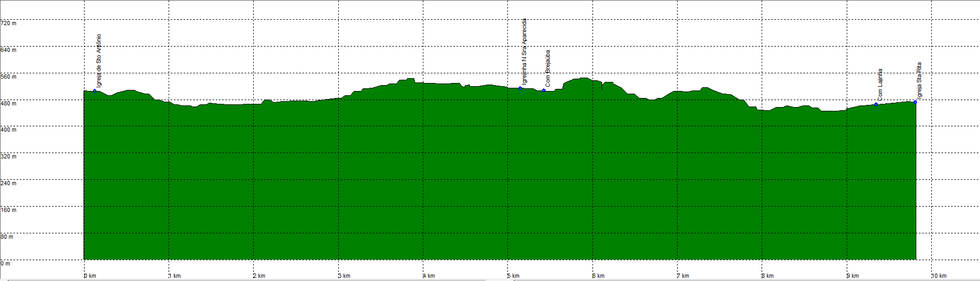Click the '240 m' elevation axis label

(9, 184)
